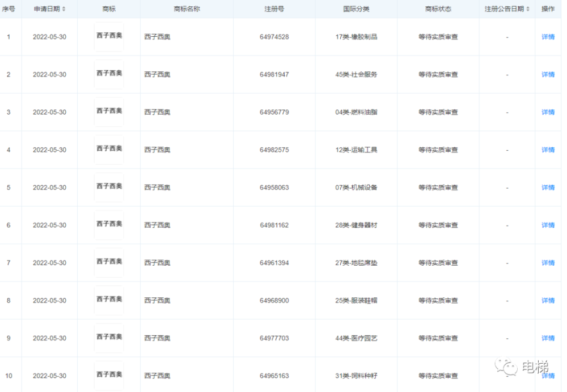The image size is (567, 392).
Task: Select the 28类-健身器材 classification cell
Action: [x=356, y=225]
